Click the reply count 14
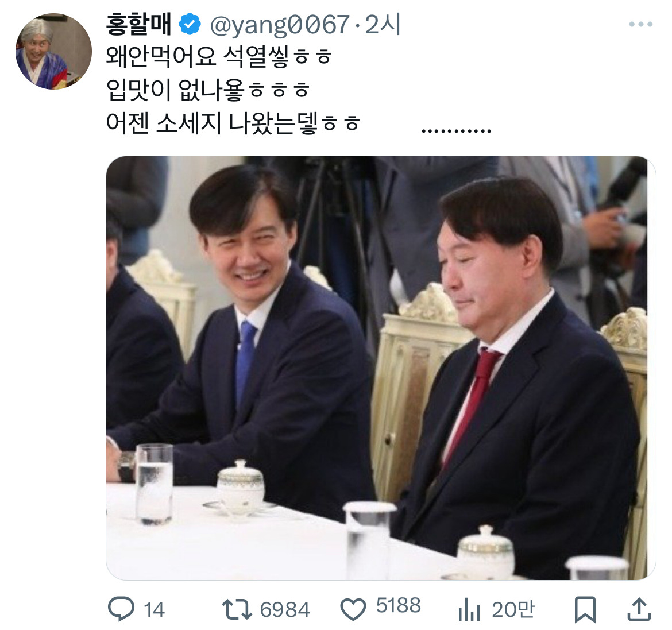672x630 pixels. point(154,609)
